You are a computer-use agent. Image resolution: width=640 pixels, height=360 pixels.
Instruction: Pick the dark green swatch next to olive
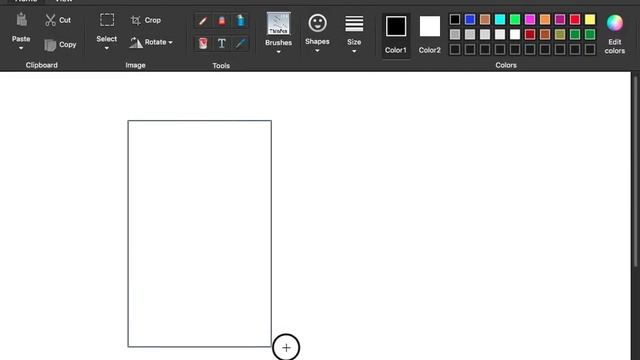575,34
